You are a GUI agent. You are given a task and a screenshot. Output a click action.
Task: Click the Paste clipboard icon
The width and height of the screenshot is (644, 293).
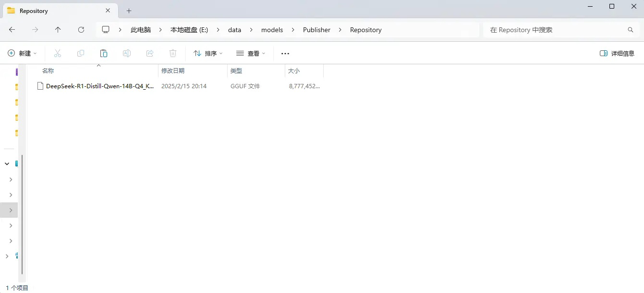click(104, 53)
